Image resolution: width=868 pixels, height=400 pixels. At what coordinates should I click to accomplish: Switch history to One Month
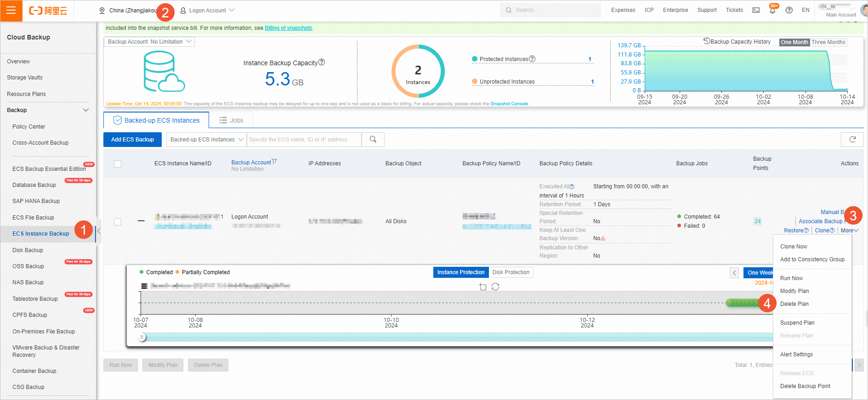click(x=794, y=42)
